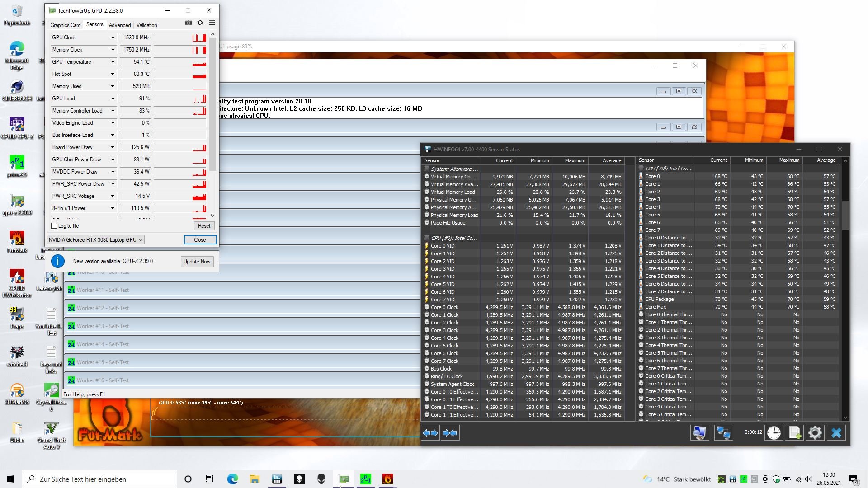This screenshot has width=868, height=488.
Task: Open Hot Spot sensor dropdown
Action: point(113,74)
